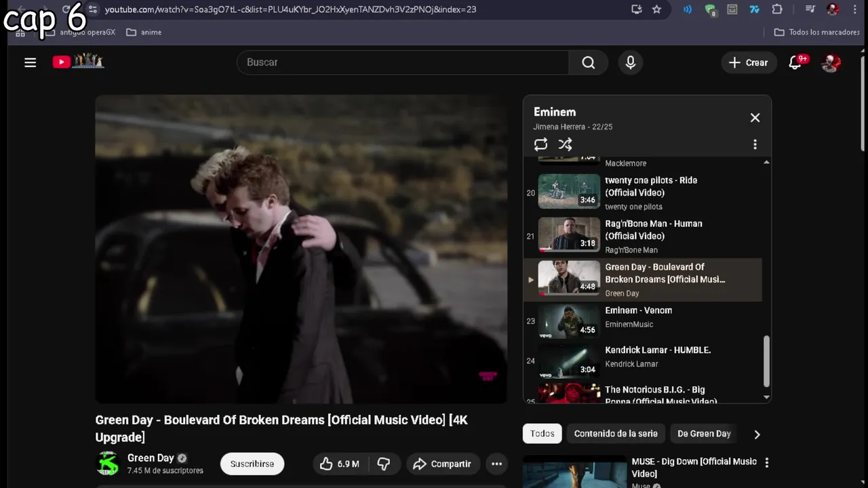Viewport: 868px width, 488px height.
Task: Open antiguo operaGX bookmark folder
Action: point(81,32)
